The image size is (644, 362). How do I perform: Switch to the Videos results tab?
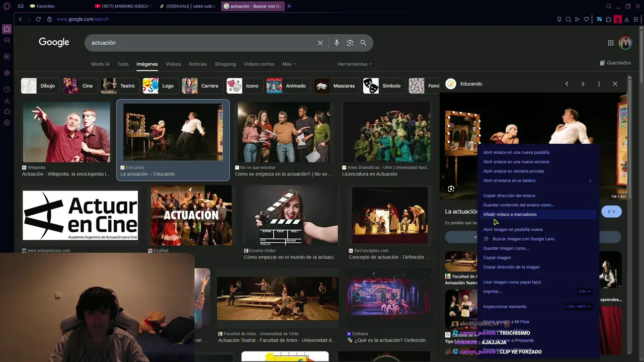173,64
